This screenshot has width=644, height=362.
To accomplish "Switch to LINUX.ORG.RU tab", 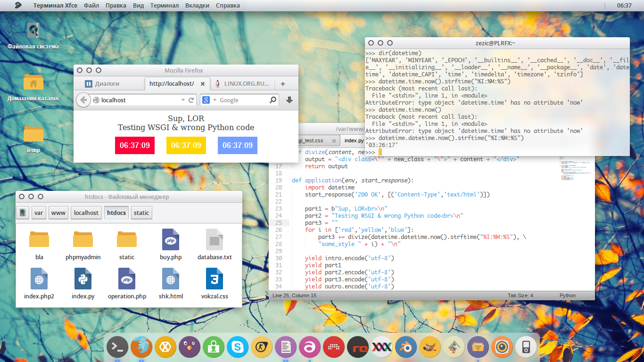I will [x=242, y=84].
